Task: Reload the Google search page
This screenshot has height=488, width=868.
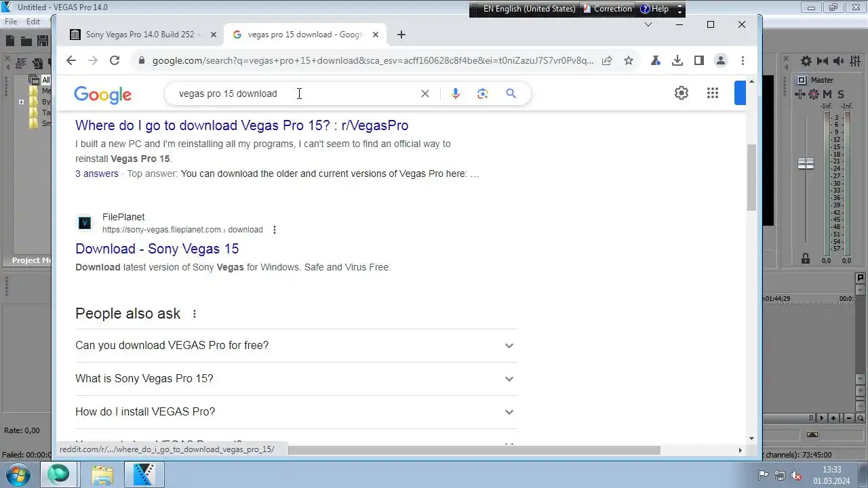Action: 115,60
